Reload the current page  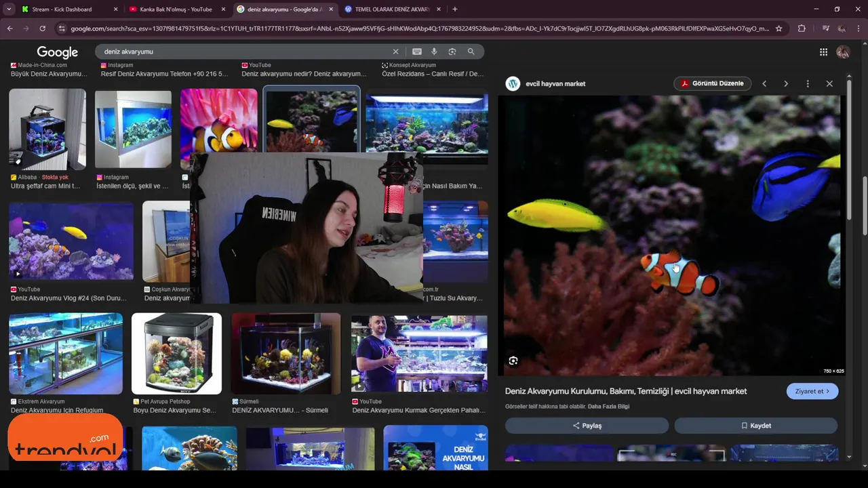42,28
